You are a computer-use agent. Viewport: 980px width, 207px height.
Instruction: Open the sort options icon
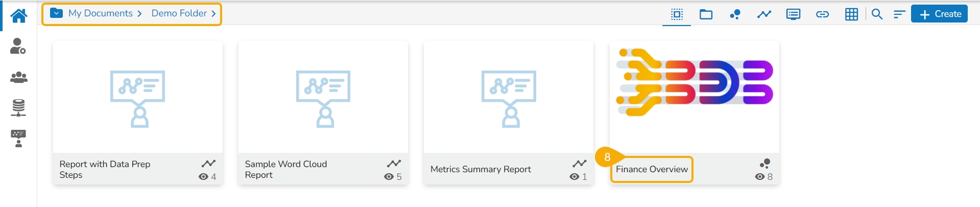(x=899, y=14)
